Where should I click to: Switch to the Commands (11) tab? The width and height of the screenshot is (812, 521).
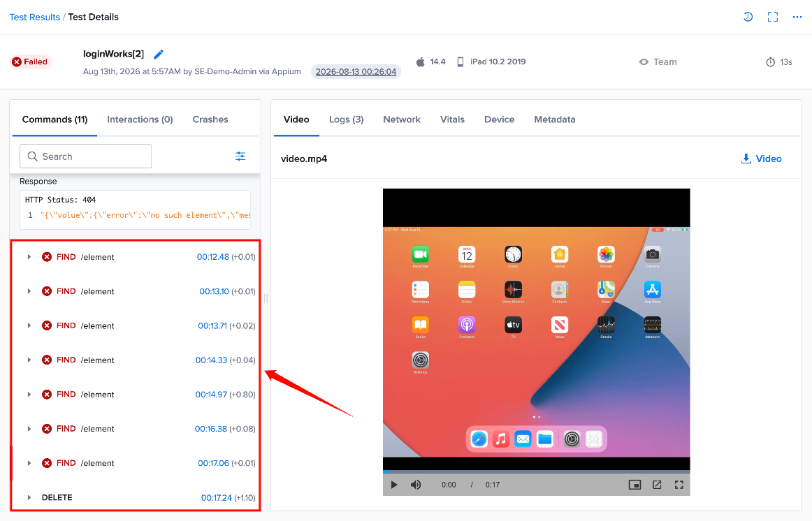tap(55, 119)
